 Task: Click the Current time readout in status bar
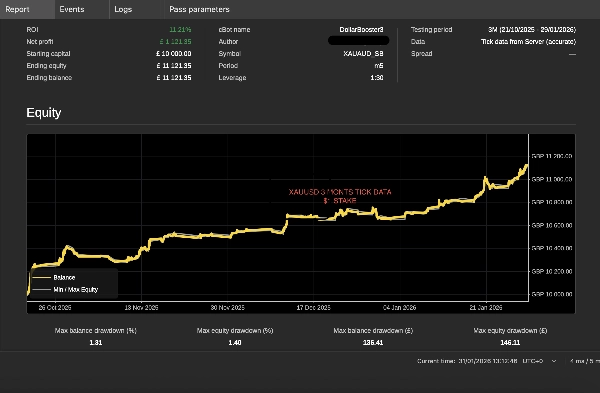(467, 361)
